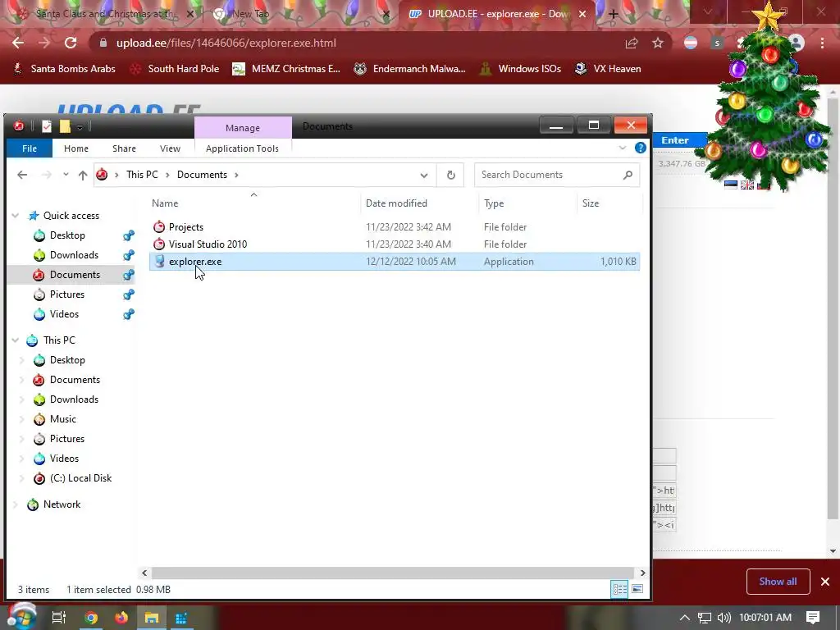The image size is (840, 630).
Task: Open the Santa Bombs Arabs bookmark
Action: coord(64,69)
